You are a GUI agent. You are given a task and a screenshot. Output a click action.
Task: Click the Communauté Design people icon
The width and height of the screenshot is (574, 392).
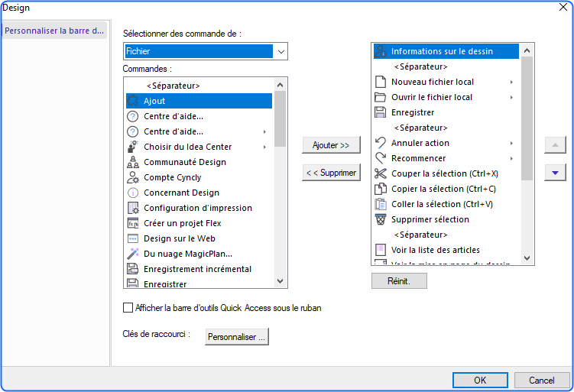[132, 162]
